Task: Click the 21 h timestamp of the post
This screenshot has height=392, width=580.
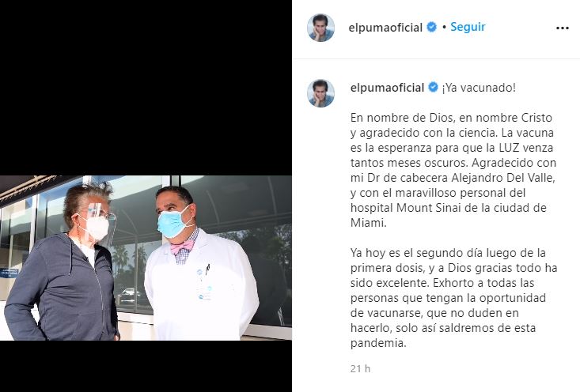Action: (x=360, y=368)
